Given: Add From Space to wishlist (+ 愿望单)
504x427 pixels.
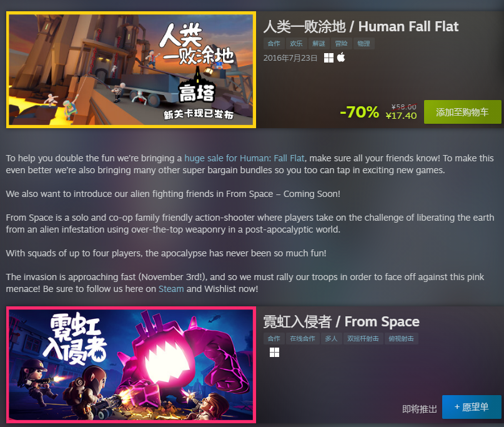Looking at the screenshot, I should pyautogui.click(x=472, y=407).
